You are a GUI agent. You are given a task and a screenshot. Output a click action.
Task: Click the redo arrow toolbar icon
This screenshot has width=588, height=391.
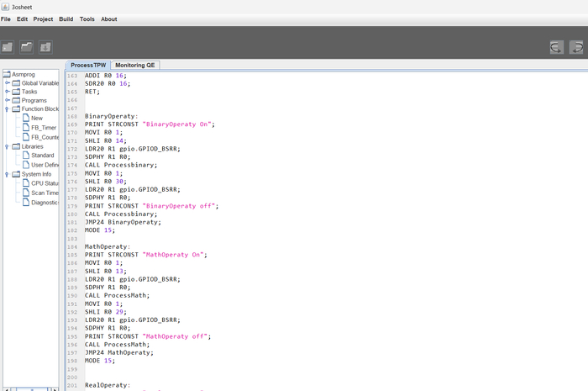coord(577,48)
